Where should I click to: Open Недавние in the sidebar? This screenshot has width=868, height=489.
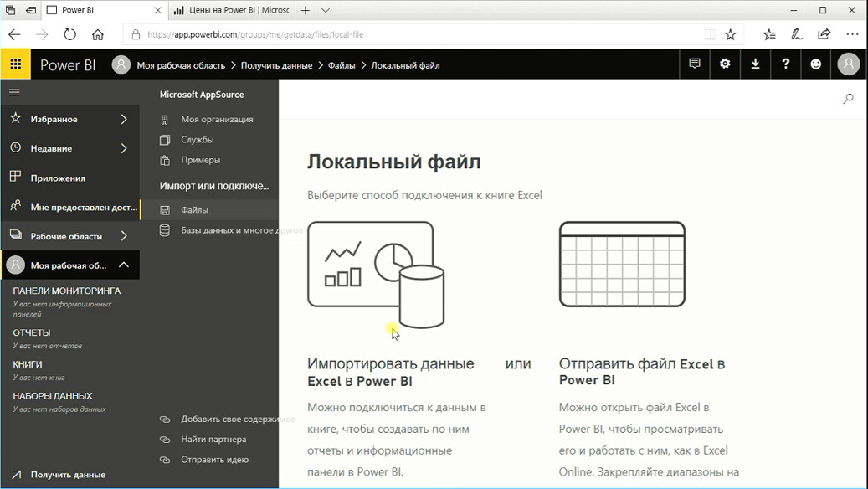tap(69, 148)
